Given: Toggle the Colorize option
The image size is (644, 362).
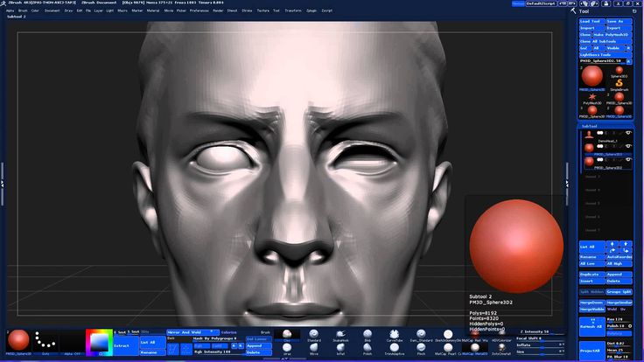Looking at the screenshot, I should [228, 332].
